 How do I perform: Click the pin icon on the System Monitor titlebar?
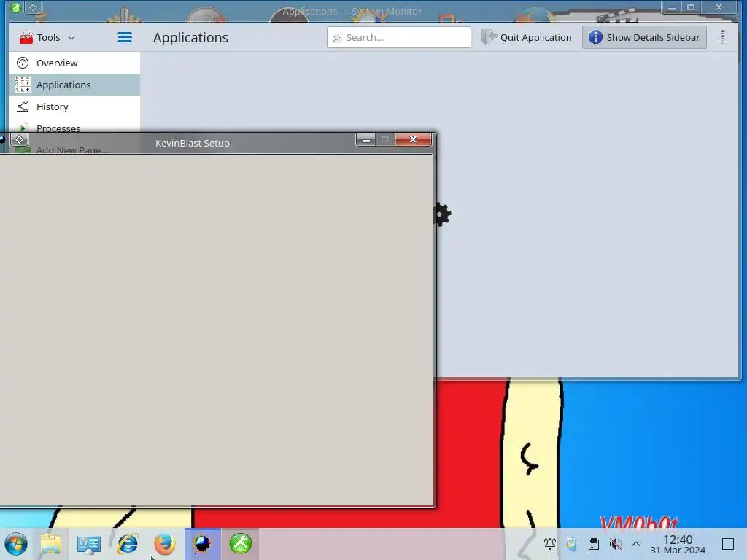tap(33, 7)
